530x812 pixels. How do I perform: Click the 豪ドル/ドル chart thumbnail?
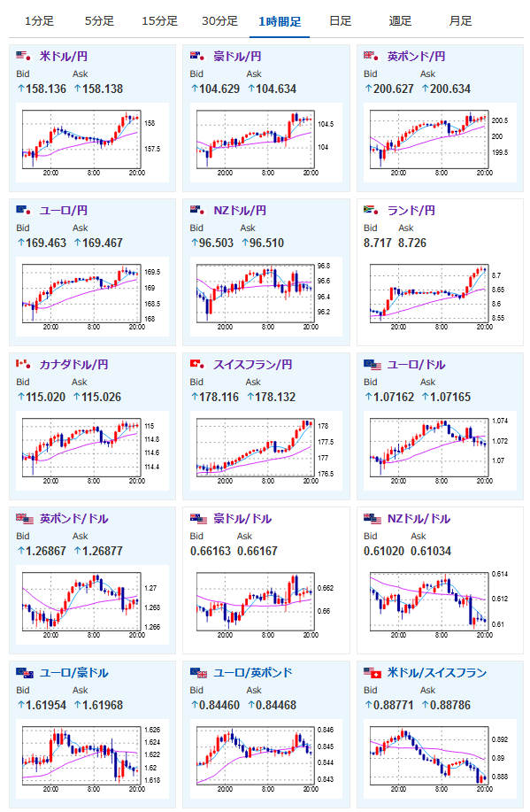[266, 605]
